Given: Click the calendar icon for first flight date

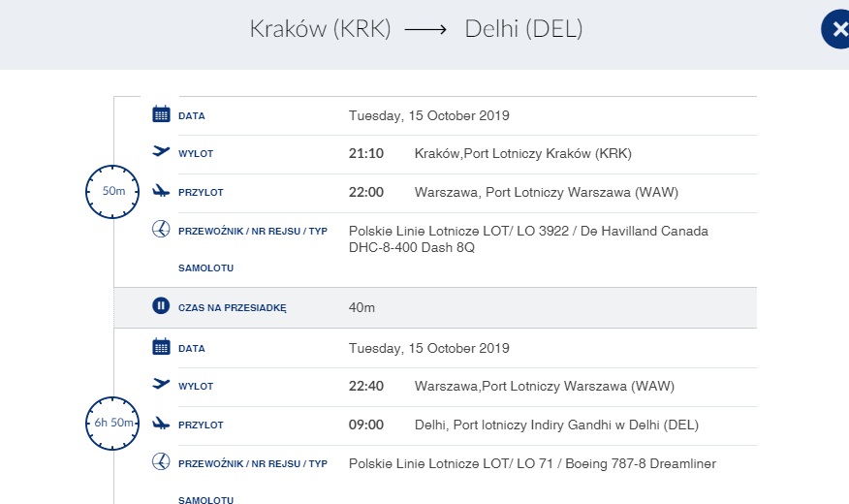Looking at the screenshot, I should [x=161, y=114].
